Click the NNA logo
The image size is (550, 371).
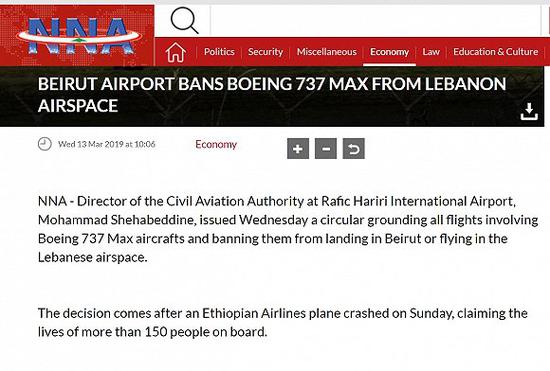pos(79,36)
